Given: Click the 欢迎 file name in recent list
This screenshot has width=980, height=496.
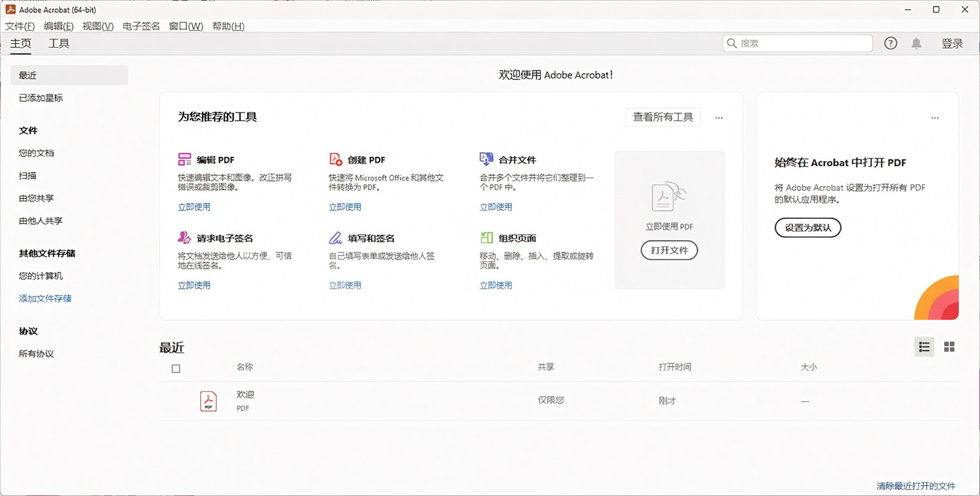Looking at the screenshot, I should (x=245, y=395).
